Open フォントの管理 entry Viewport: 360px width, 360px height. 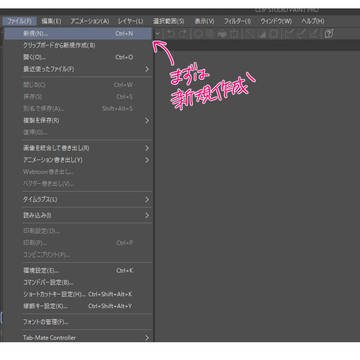click(x=78, y=322)
